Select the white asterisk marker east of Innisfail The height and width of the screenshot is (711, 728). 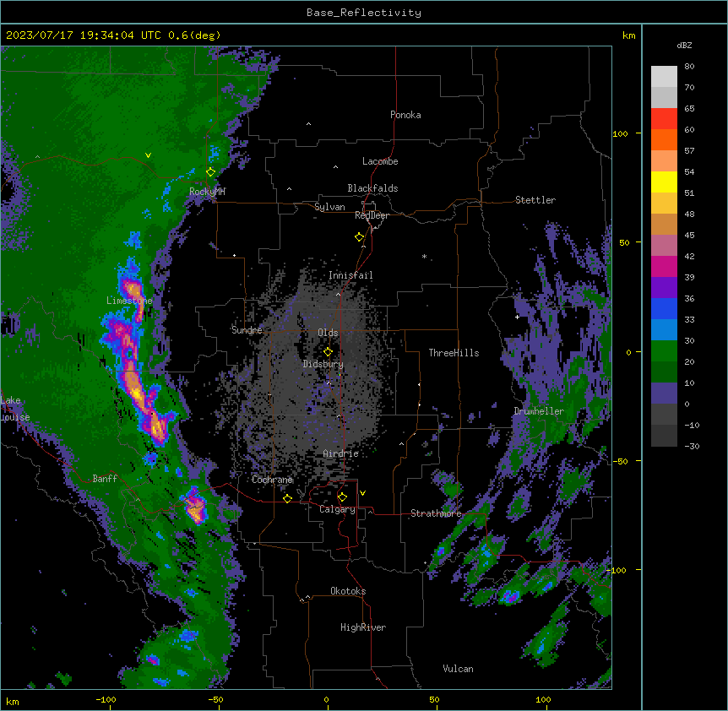pyautogui.click(x=424, y=256)
